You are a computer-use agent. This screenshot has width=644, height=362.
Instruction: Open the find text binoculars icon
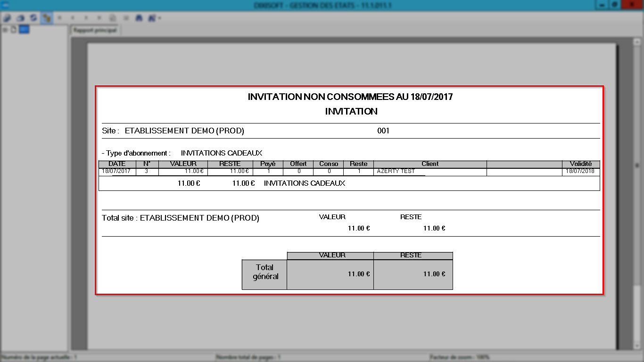[x=139, y=18]
